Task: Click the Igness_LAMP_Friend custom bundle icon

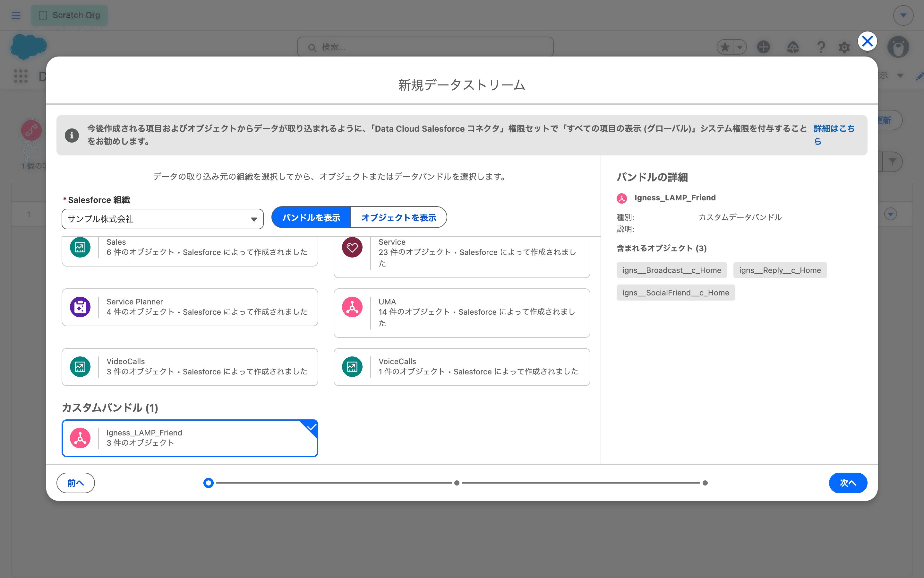Action: (x=80, y=438)
